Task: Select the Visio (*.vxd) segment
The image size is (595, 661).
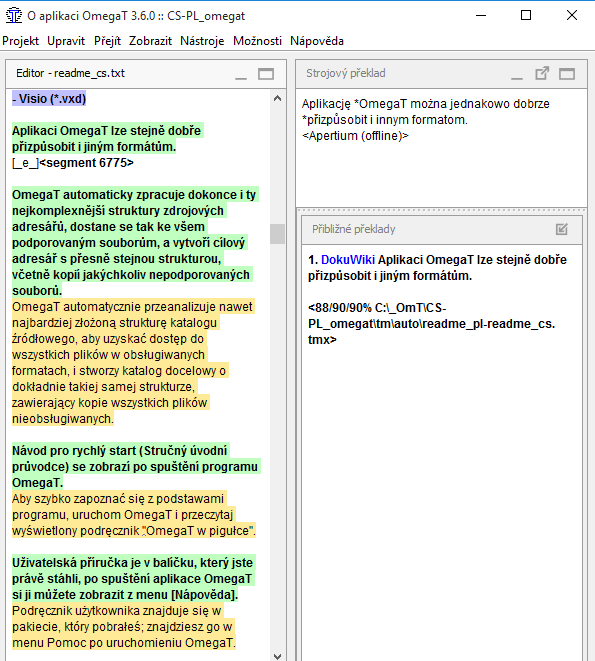Action: [x=49, y=99]
